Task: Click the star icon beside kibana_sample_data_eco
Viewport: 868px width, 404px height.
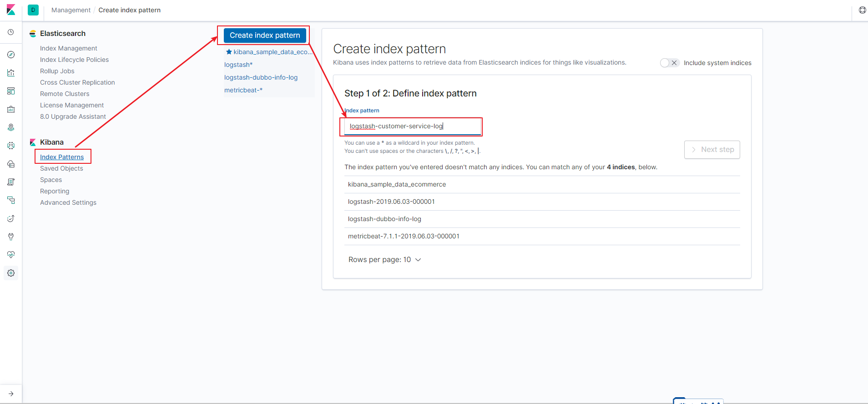Action: pos(229,52)
